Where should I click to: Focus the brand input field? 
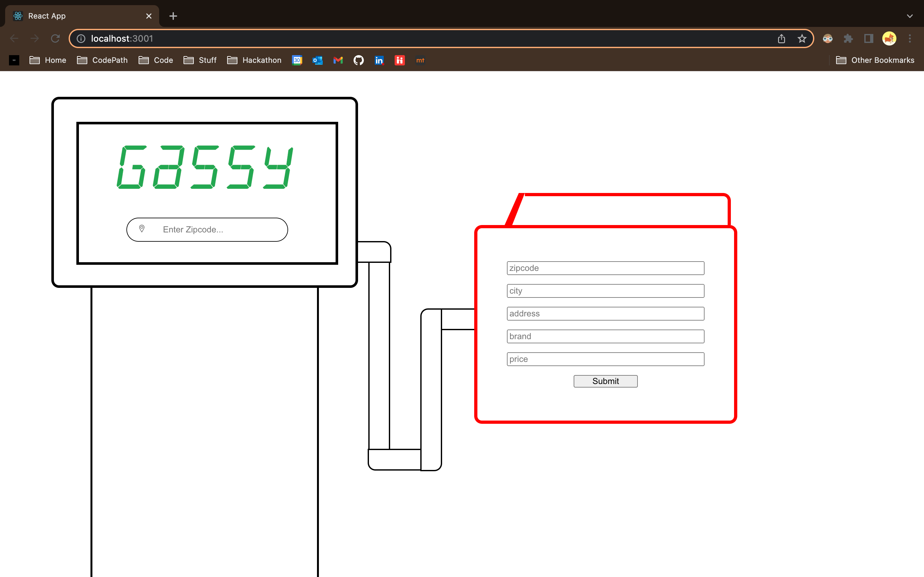click(x=605, y=336)
